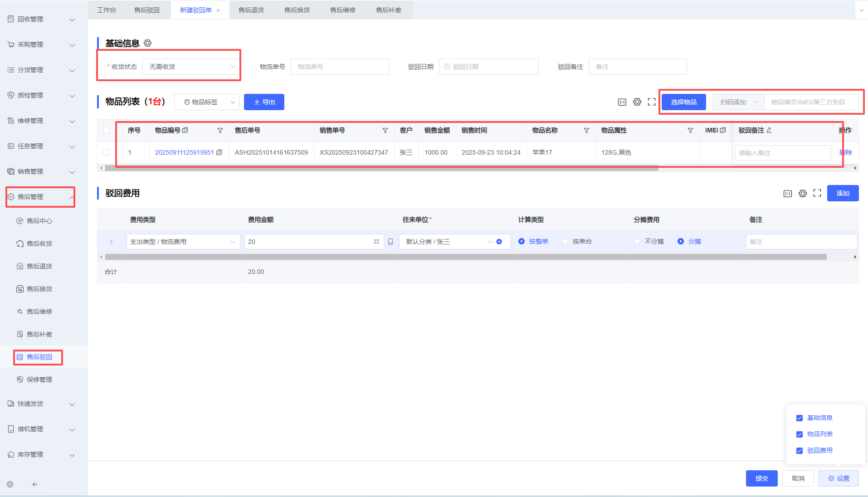Open column settings gear in 驳回费用 section

(802, 194)
